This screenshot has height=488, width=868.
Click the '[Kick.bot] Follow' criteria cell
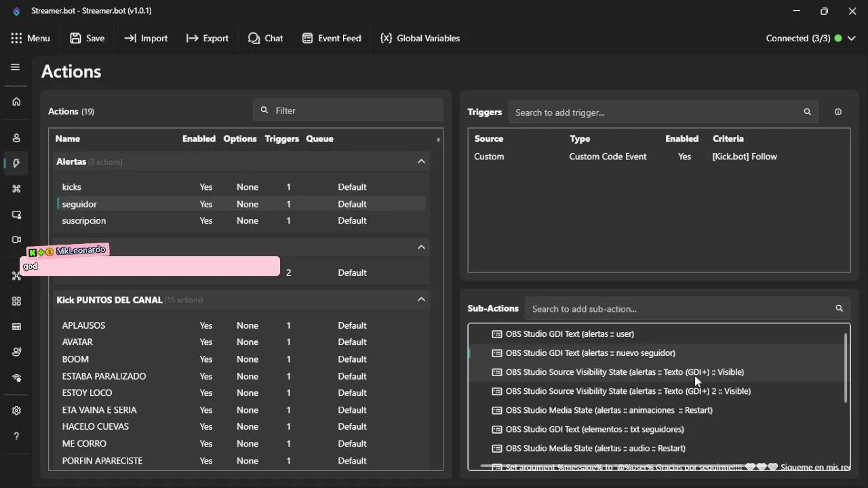745,157
